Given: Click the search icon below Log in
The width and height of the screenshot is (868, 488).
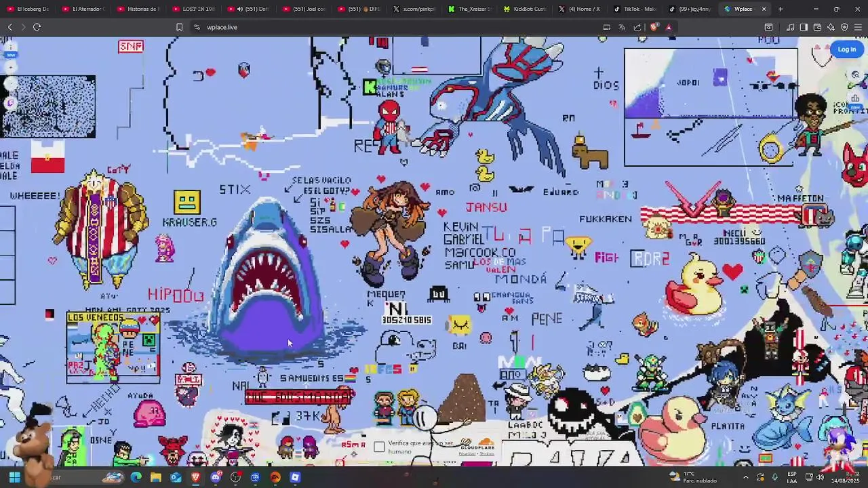Looking at the screenshot, I should 855,75.
